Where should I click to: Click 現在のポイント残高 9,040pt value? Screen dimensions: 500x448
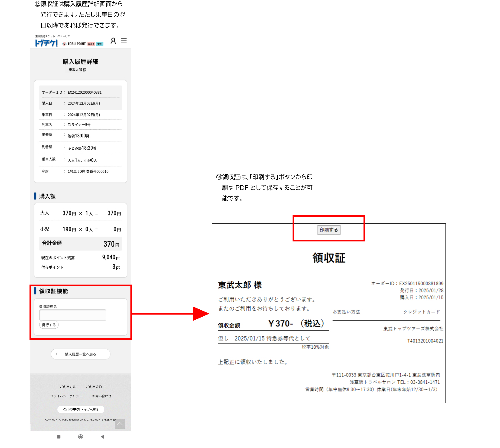[111, 257]
